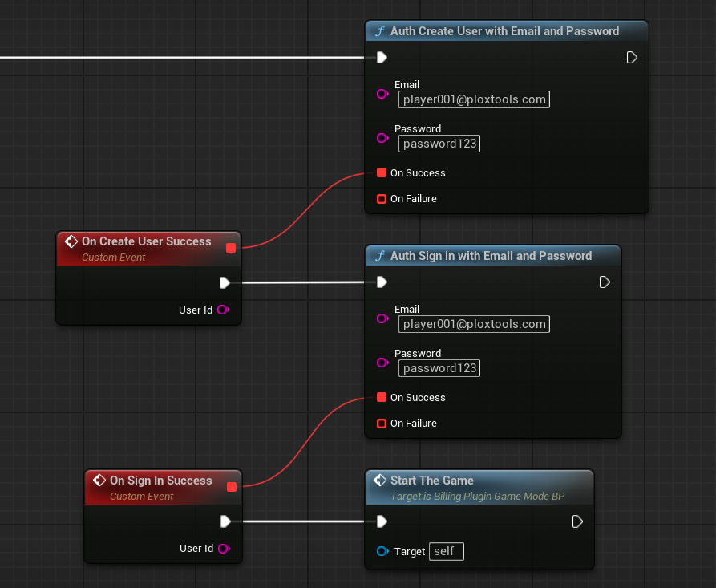Click the self Target field
Image resolution: width=716 pixels, height=588 pixels.
click(x=447, y=551)
